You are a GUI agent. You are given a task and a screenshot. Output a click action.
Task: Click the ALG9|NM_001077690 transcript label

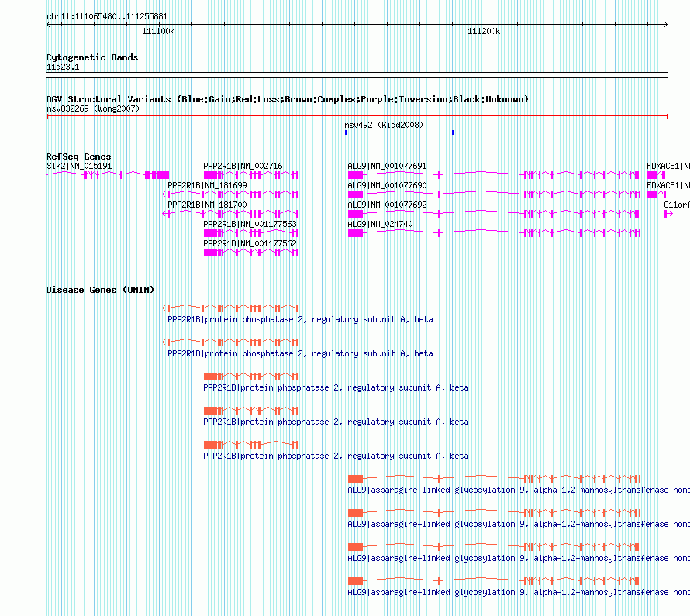(x=387, y=185)
